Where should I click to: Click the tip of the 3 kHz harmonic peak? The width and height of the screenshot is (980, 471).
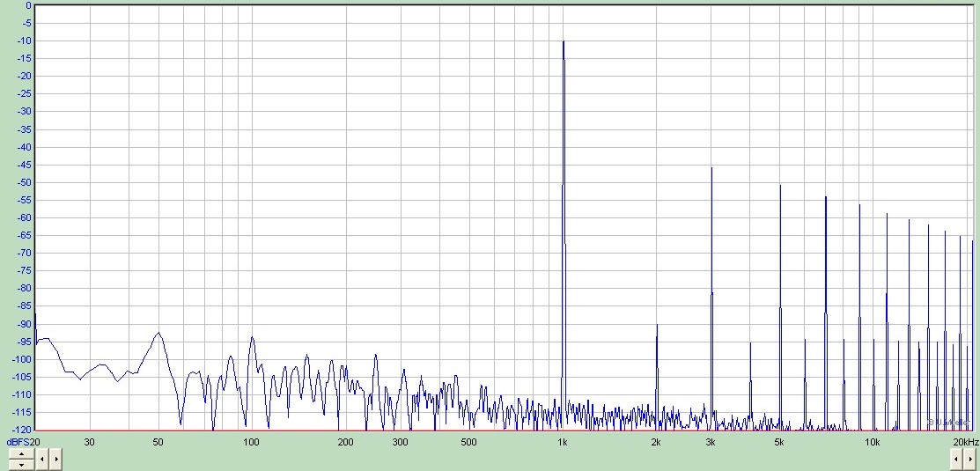pyautogui.click(x=711, y=167)
